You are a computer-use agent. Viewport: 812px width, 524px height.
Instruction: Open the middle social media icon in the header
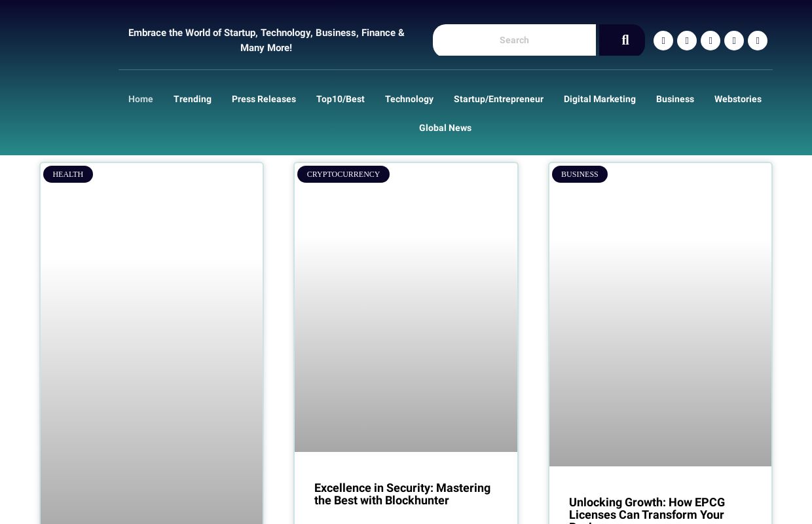pos(710,41)
